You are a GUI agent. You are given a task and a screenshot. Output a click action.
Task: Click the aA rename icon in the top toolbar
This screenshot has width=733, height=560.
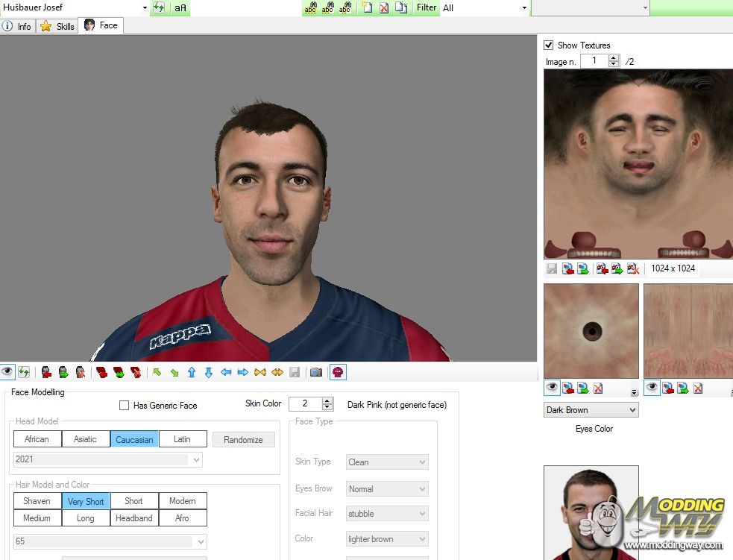point(180,8)
